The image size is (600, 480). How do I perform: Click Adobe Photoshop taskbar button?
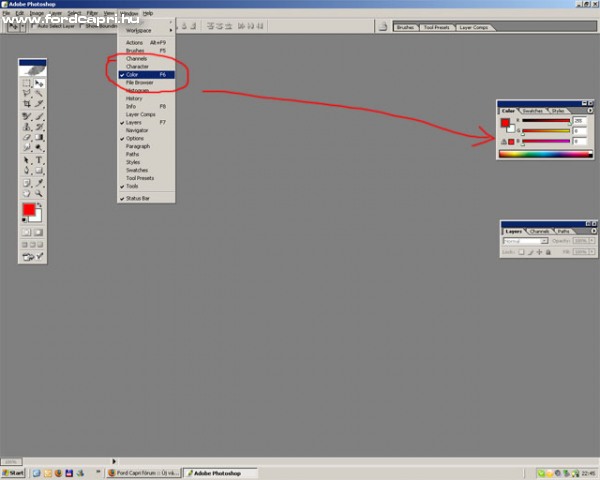(220, 473)
